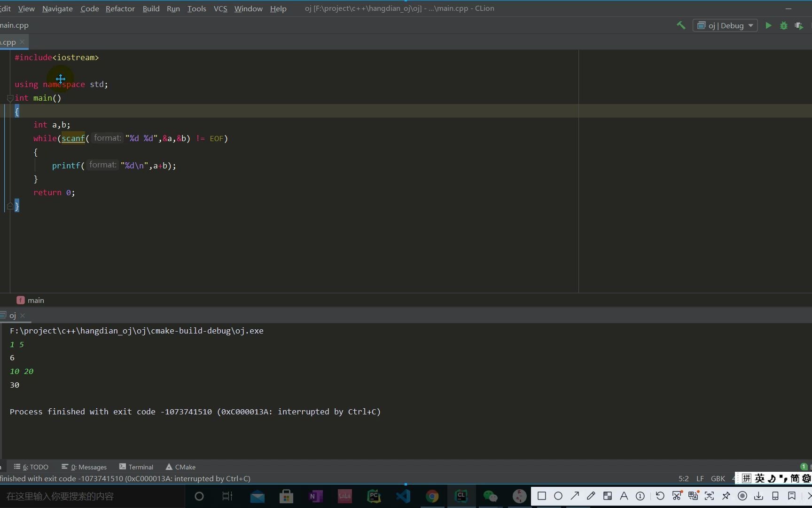Click the undo annotation icon
Viewport: 812px width, 508px height.
pyautogui.click(x=660, y=496)
